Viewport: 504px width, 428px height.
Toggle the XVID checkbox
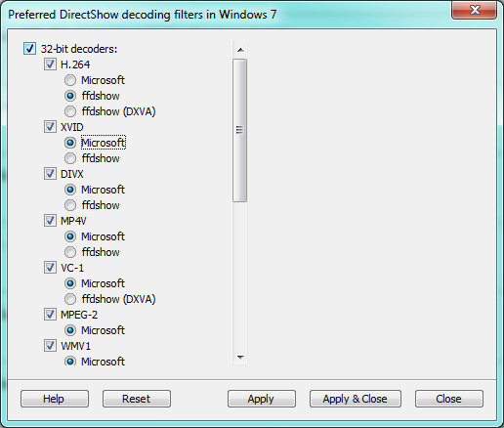[50, 127]
